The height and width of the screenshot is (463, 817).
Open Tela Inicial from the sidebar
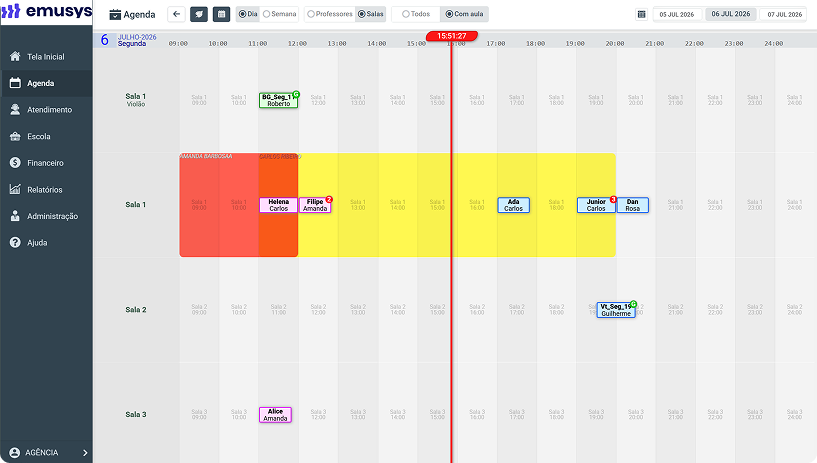coord(46,57)
